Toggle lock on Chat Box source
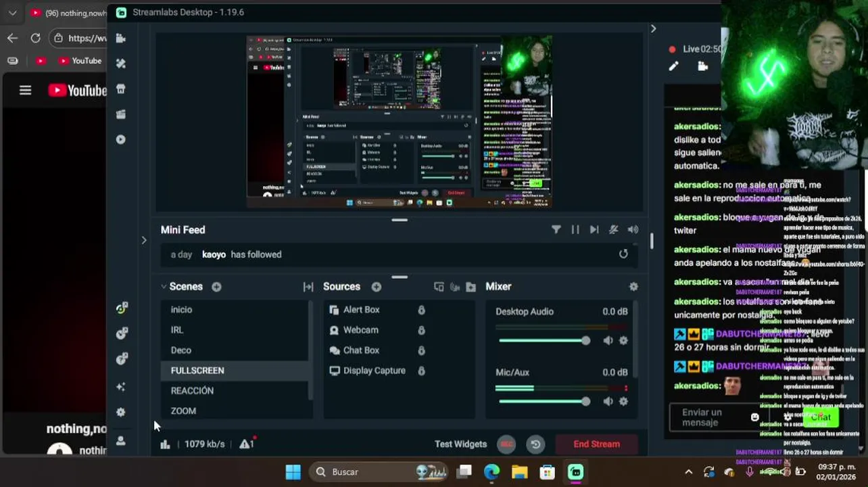Screen dimensions: 868x487 point(421,350)
